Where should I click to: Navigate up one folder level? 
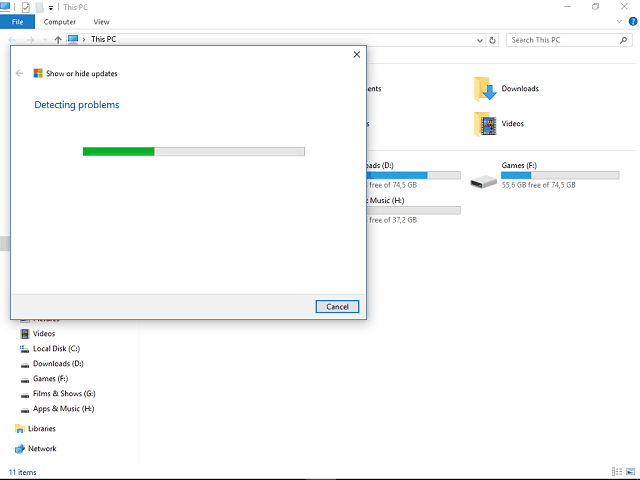point(58,40)
